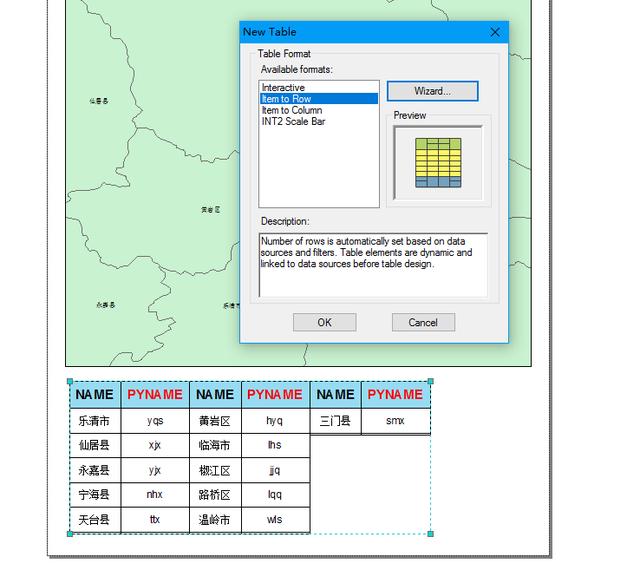Select the top-right table resize handle
This screenshot has height=570, width=640.
coord(431,381)
